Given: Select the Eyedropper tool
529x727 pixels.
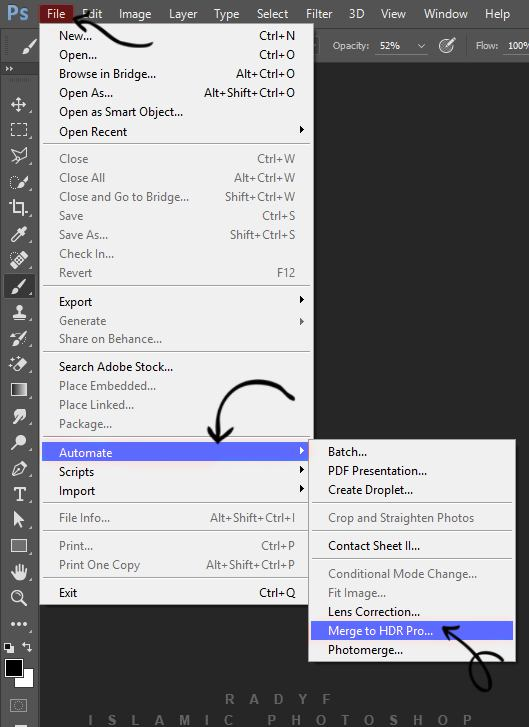Looking at the screenshot, I should [x=19, y=234].
